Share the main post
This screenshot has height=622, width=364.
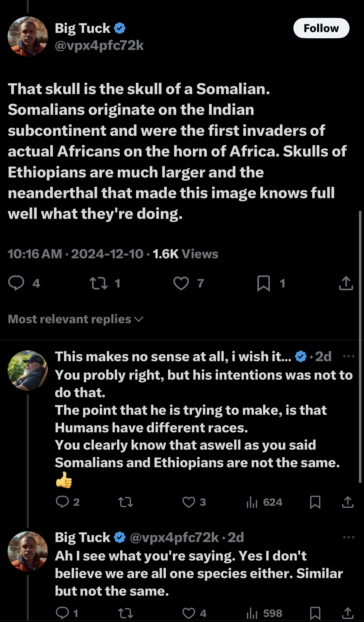346,283
